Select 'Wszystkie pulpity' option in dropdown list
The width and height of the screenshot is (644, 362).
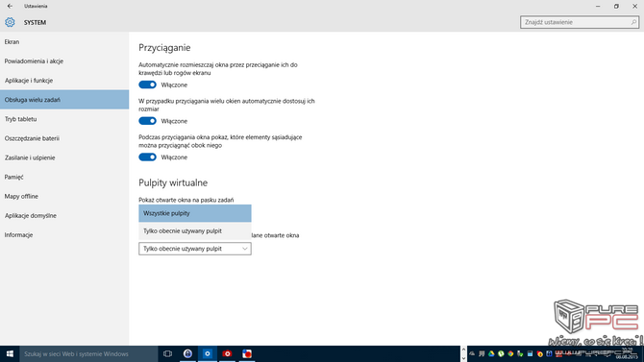195,213
